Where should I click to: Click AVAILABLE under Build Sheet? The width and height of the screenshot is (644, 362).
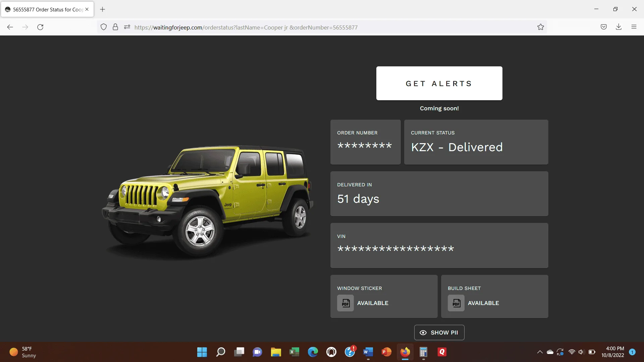tap(483, 303)
